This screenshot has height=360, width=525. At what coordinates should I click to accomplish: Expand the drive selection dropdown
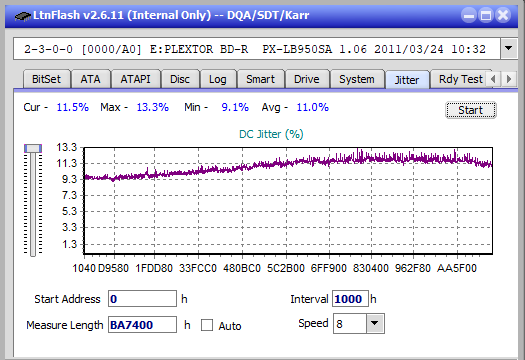click(x=508, y=49)
